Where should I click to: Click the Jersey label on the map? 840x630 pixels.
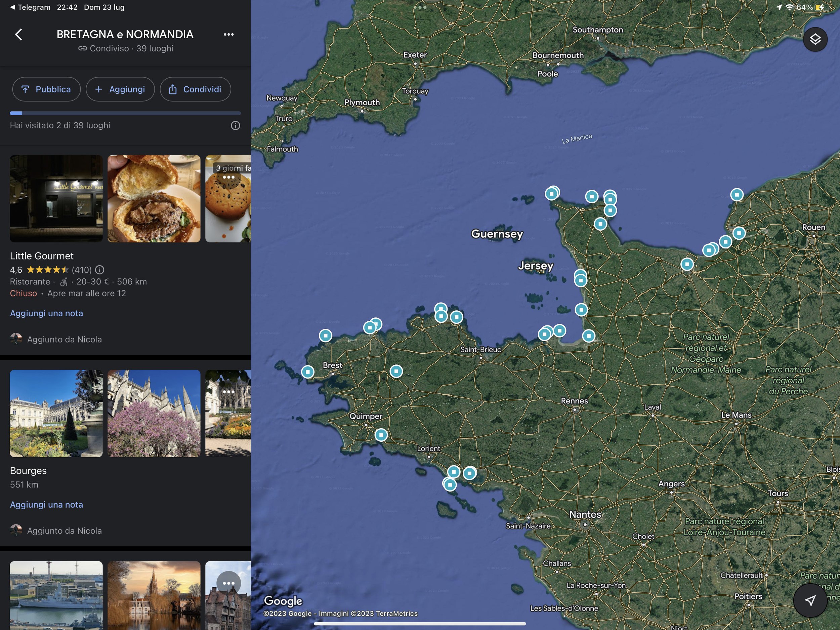point(536,266)
